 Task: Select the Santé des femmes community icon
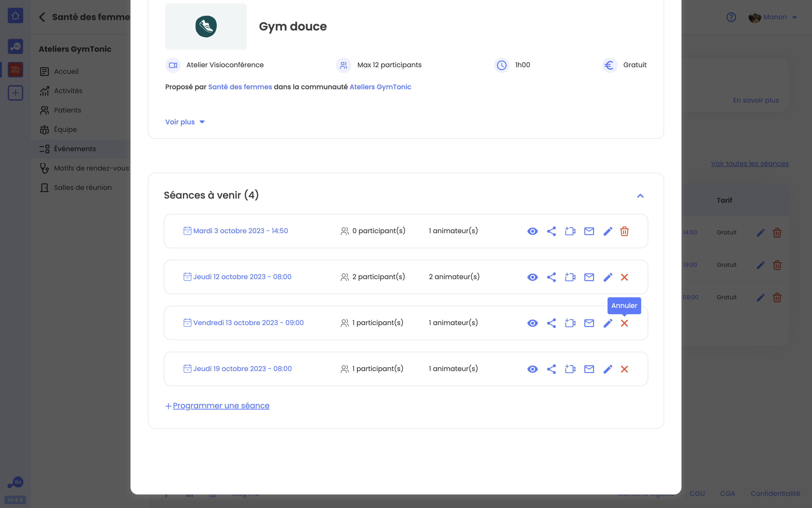(15, 70)
